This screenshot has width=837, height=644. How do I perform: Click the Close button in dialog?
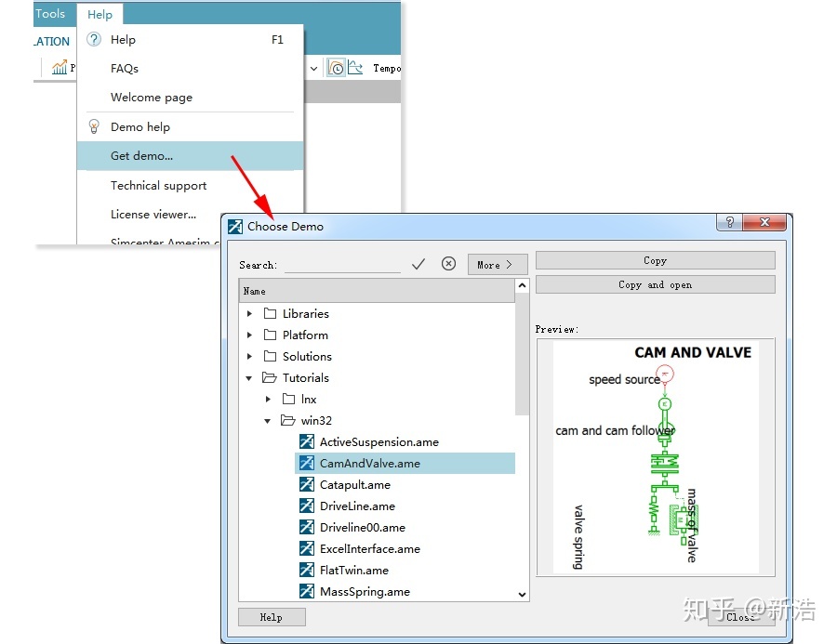(x=741, y=617)
